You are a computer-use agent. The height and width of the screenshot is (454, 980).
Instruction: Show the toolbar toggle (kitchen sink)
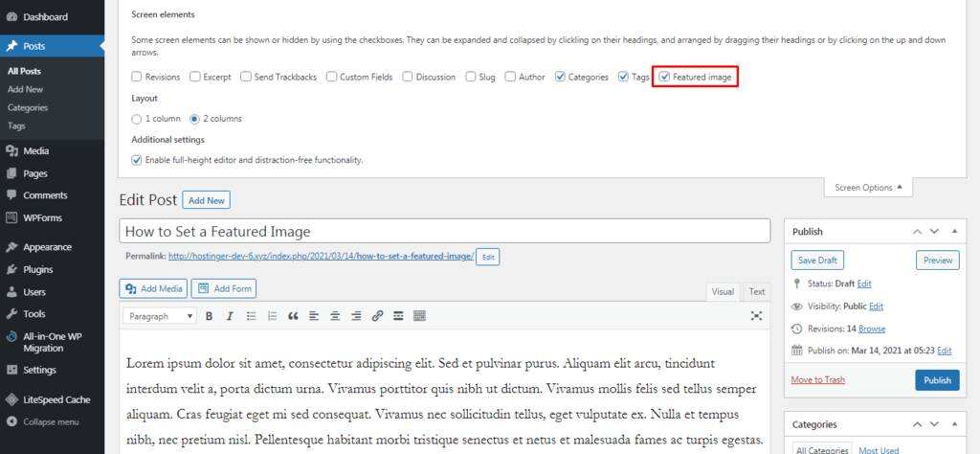click(x=419, y=316)
